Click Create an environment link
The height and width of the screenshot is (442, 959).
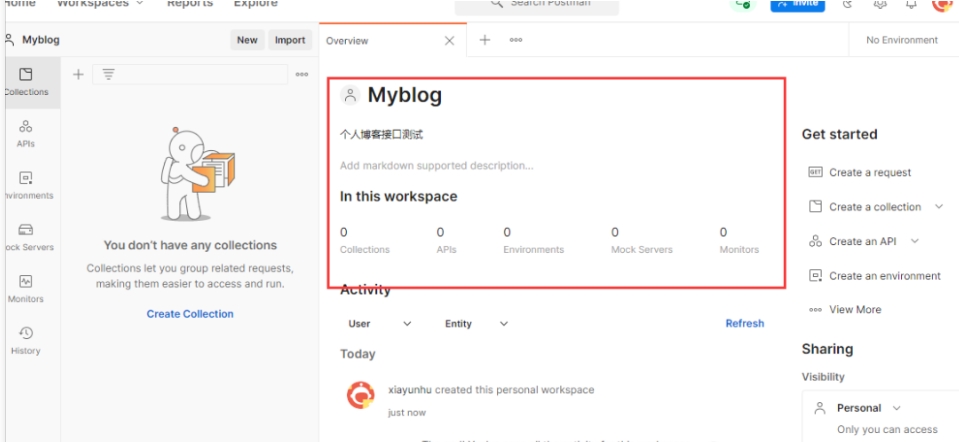884,276
